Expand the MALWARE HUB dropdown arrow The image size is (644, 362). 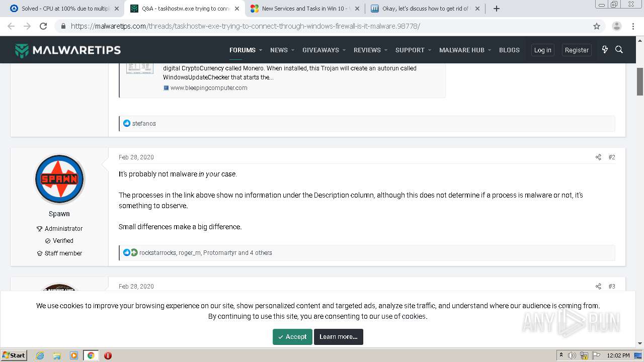(490, 50)
